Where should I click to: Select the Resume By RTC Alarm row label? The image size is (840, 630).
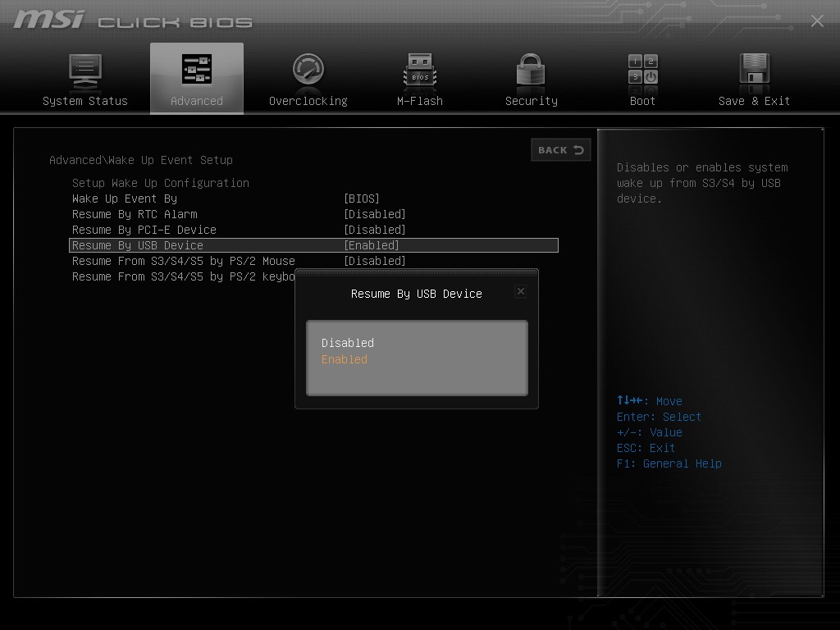coord(135,214)
